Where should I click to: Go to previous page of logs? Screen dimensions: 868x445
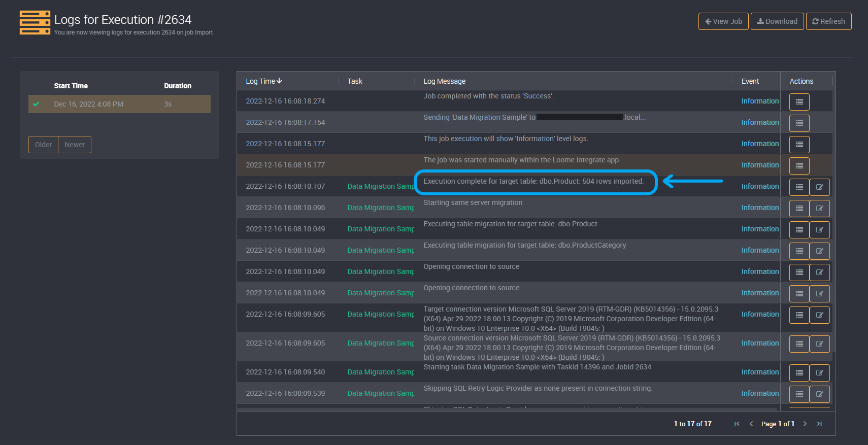click(751, 424)
